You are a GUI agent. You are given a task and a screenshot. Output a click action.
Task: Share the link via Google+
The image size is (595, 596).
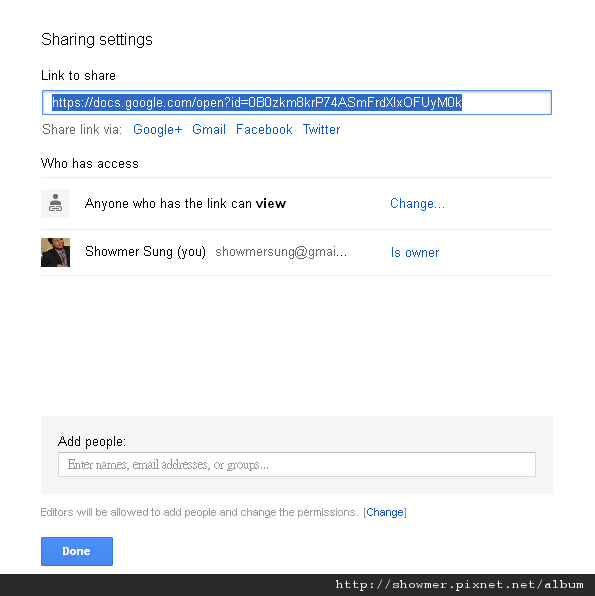(x=157, y=130)
